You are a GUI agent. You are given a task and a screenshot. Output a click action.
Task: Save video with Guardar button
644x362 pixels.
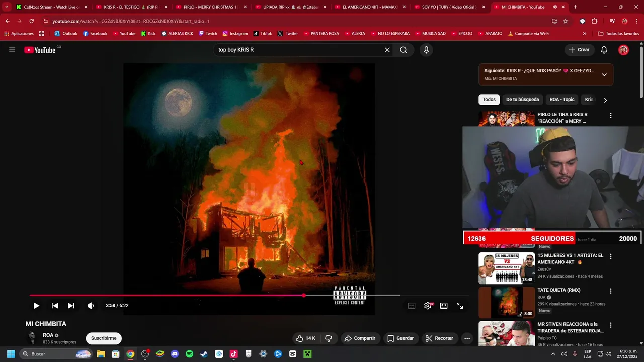pos(400,338)
